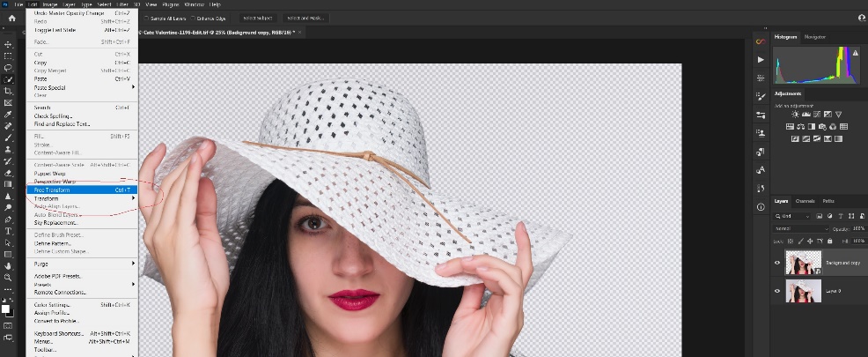Viewport: 868px width, 357px height.
Task: Click the Home icon in the options bar
Action: 11,19
